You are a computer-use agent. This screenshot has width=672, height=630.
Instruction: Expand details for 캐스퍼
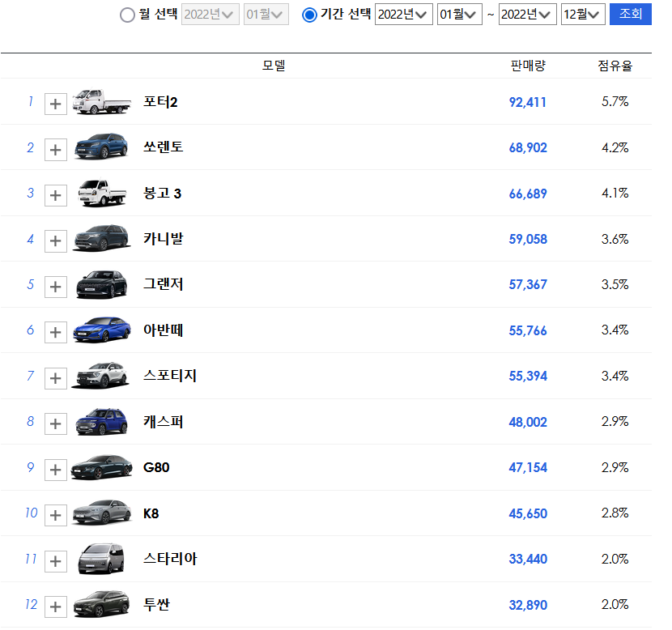(55, 423)
